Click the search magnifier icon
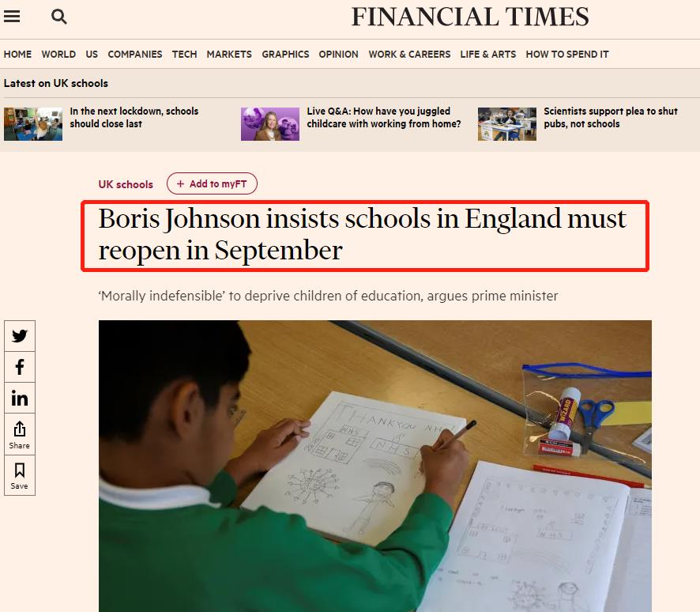Viewport: 700px width, 612px height. 59,17
